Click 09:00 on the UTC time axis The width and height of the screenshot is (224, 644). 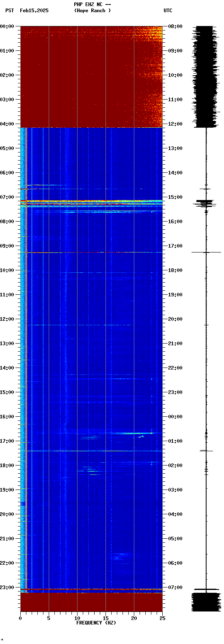(x=175, y=50)
